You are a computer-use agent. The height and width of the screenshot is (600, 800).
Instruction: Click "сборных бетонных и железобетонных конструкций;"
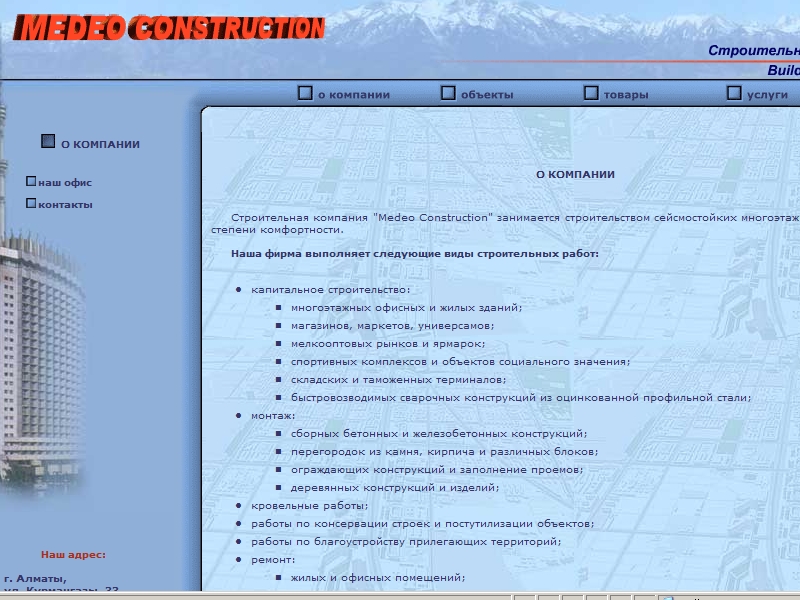pyautogui.click(x=439, y=434)
